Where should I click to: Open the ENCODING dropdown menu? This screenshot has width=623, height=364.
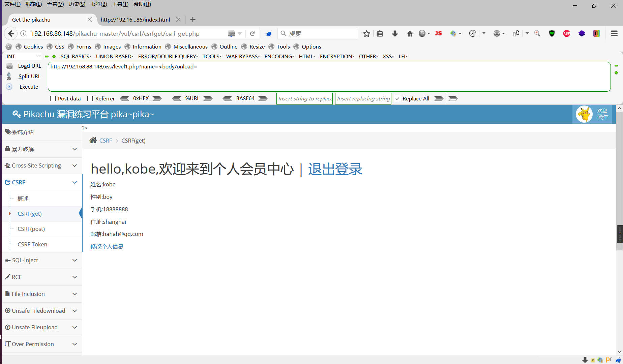coord(279,56)
